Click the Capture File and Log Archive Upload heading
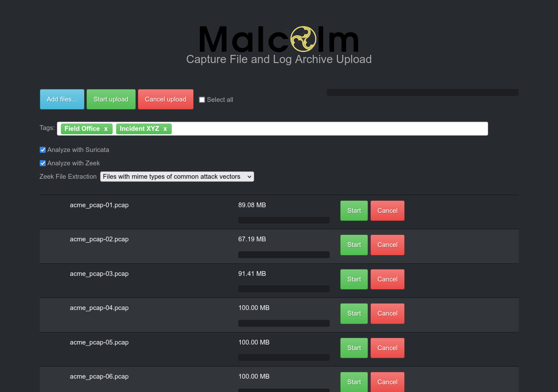Screen dimensions: 558x392 [x=279, y=59]
